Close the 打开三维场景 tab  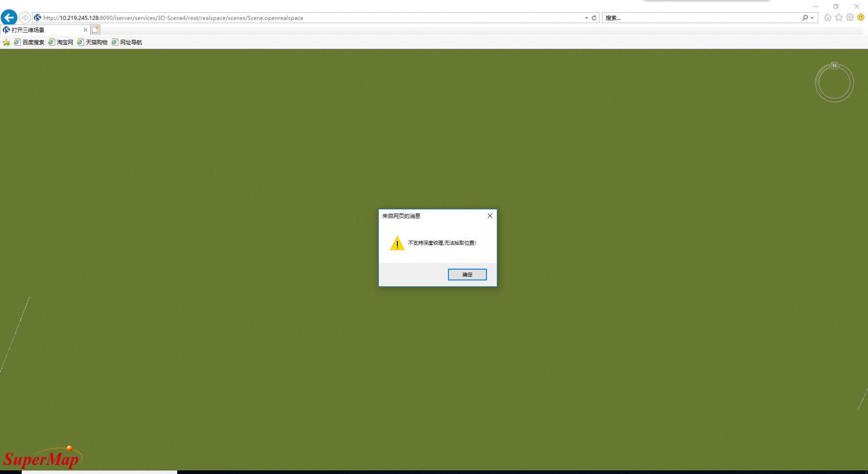point(85,30)
